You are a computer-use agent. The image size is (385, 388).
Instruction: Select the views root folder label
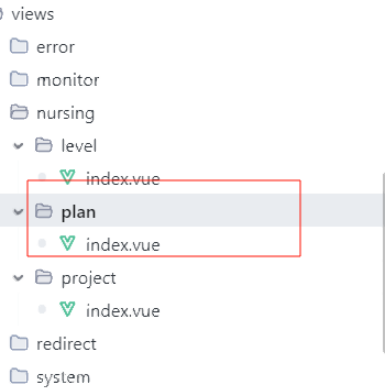click(x=33, y=14)
